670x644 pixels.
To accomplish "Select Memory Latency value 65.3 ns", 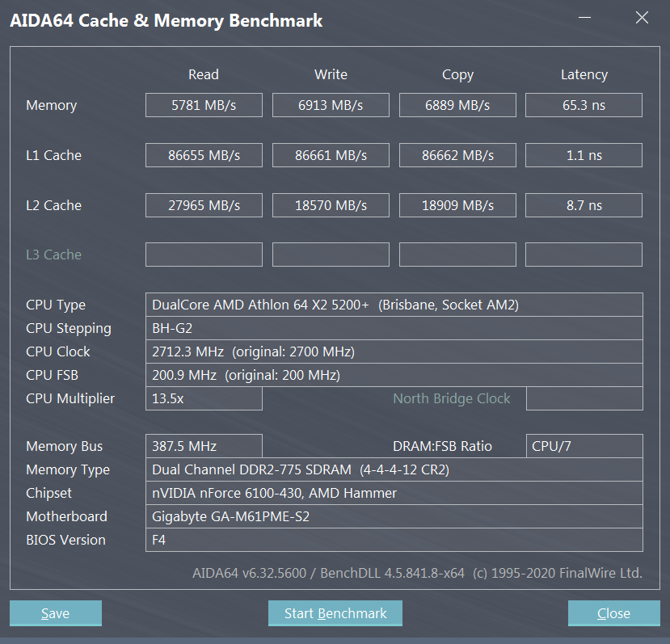I will 584,105.
